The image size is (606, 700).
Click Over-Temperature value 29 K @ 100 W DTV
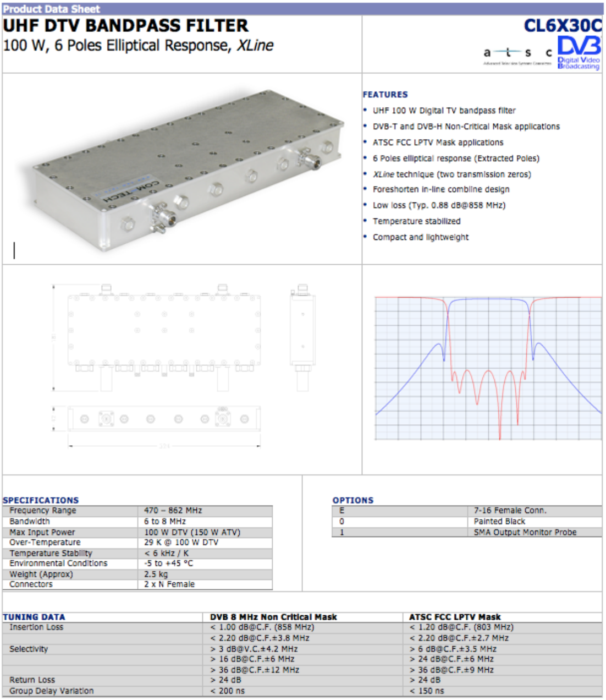(181, 542)
